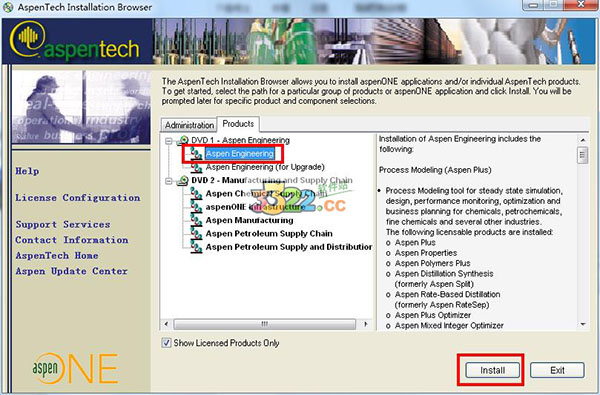Start installation with the Install button

pos(492,370)
